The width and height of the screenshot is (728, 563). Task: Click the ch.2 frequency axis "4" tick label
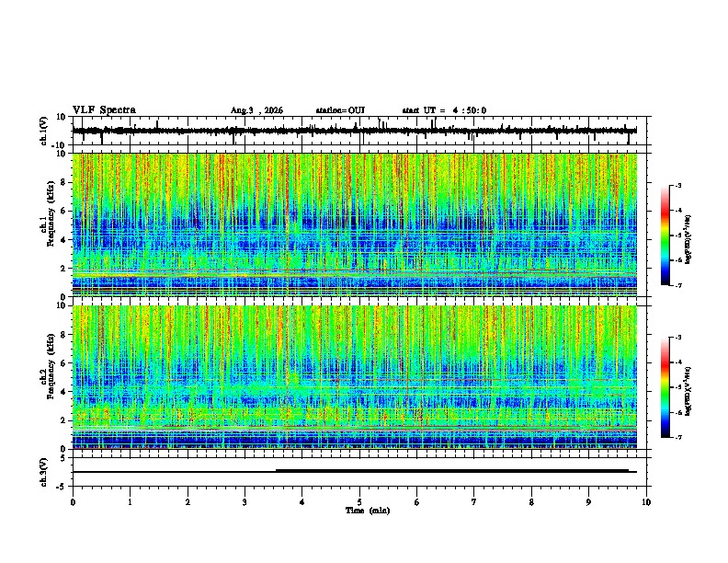click(x=63, y=392)
